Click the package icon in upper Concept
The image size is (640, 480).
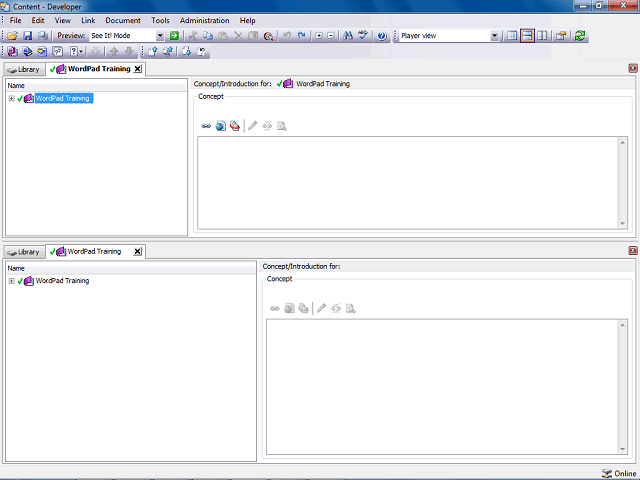click(235, 126)
